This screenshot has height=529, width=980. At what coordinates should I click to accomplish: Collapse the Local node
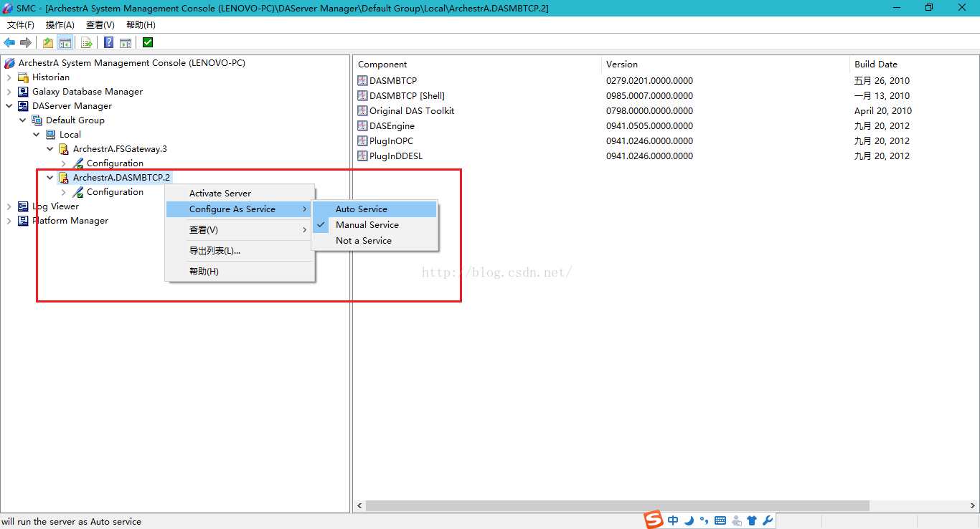click(x=37, y=135)
